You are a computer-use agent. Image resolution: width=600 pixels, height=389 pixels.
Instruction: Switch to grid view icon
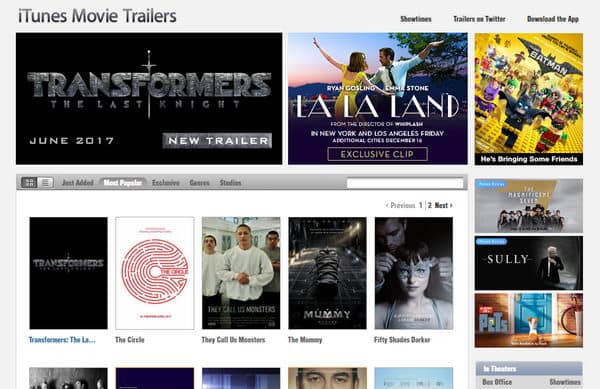point(29,182)
